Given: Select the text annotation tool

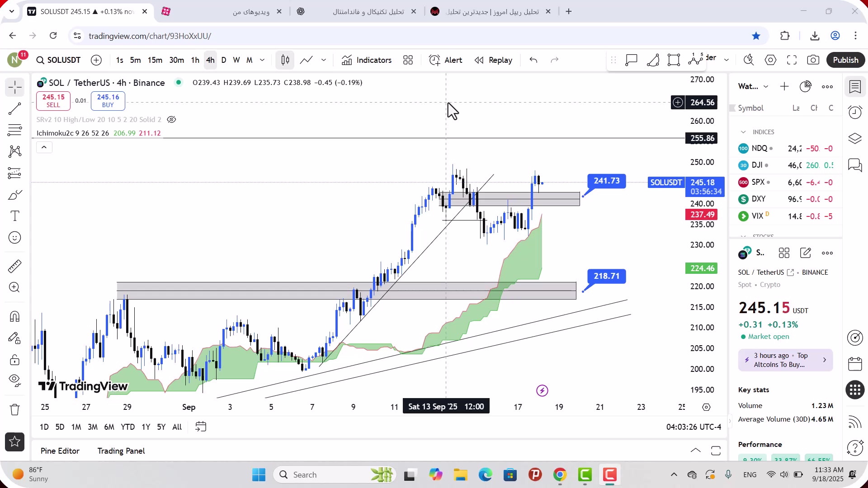Looking at the screenshot, I should pos(15,216).
